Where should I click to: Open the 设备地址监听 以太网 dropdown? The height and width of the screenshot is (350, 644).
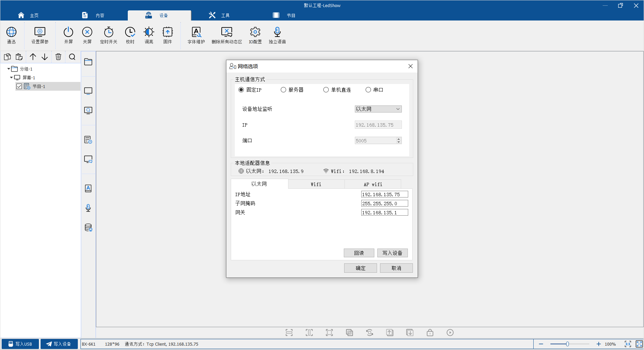pos(378,109)
